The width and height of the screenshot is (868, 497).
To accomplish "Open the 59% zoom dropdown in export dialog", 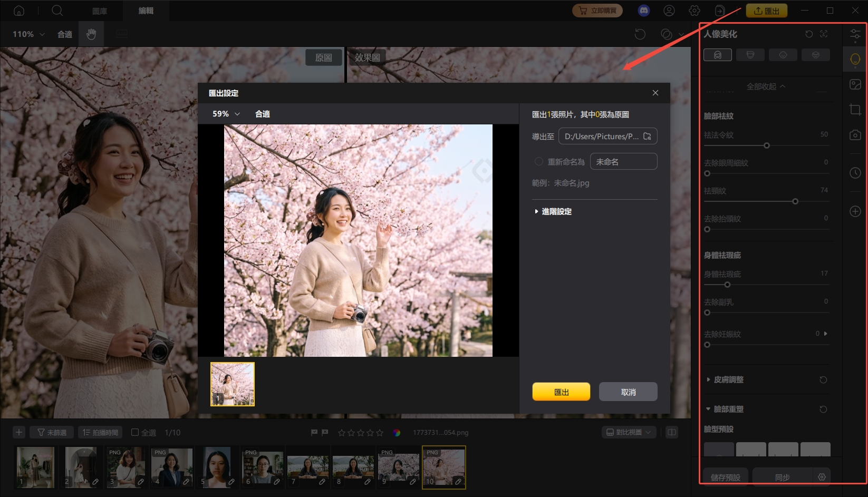I will pos(226,114).
